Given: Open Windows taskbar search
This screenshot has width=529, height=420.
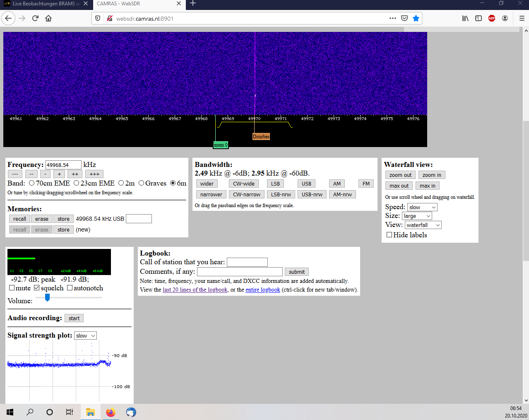Looking at the screenshot, I should 30,412.
